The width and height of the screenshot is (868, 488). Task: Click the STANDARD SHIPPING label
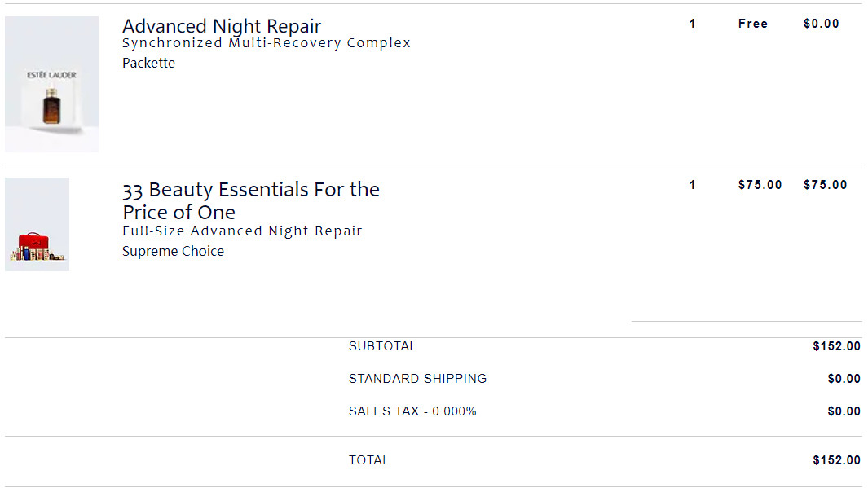(418, 379)
